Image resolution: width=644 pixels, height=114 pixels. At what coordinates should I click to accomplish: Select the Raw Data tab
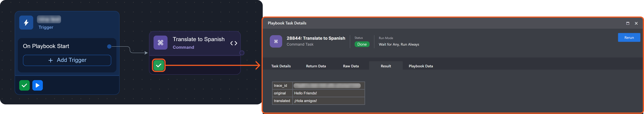tap(351, 66)
